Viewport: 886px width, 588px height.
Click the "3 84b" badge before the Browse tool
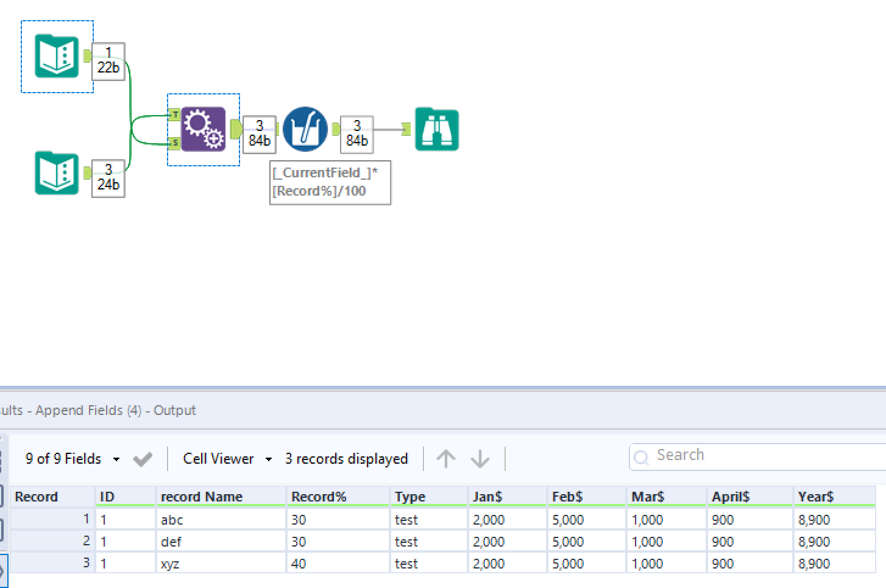pyautogui.click(x=356, y=133)
